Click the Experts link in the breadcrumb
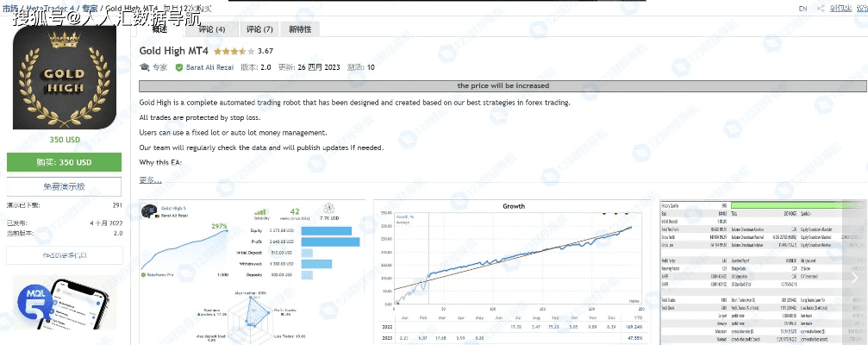This screenshot has width=868, height=345. pyautogui.click(x=89, y=8)
